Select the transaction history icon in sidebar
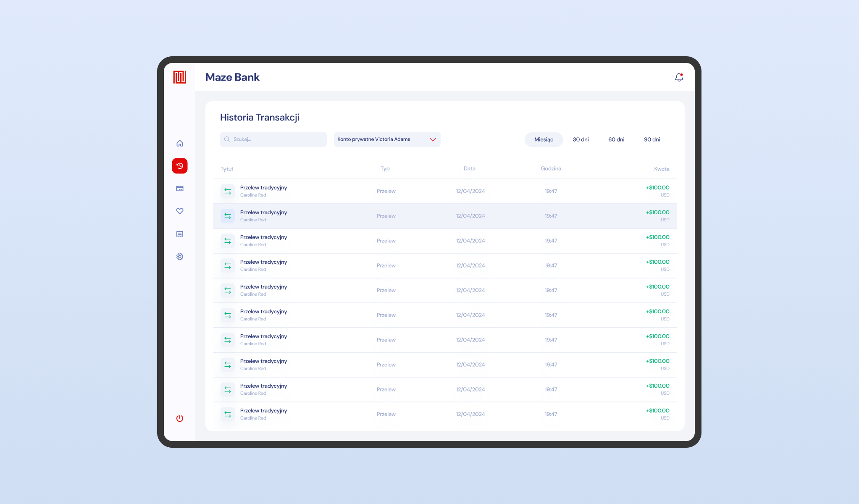The image size is (859, 504). click(x=180, y=165)
